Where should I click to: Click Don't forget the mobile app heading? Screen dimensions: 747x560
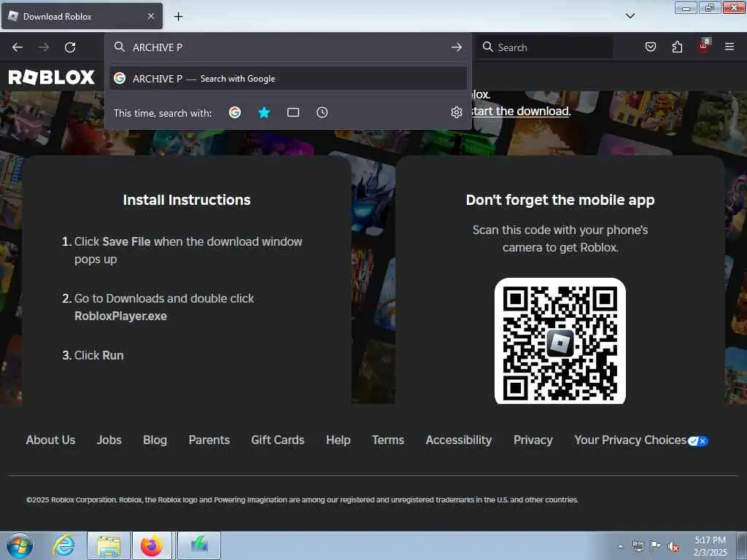pos(560,200)
